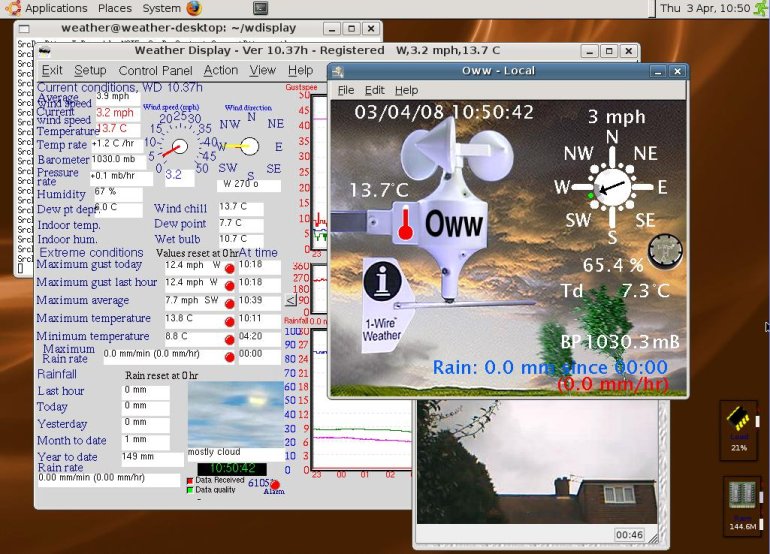Click red dot beside Maximum gust last hour
Image resolution: width=770 pixels, height=554 pixels.
tap(229, 286)
